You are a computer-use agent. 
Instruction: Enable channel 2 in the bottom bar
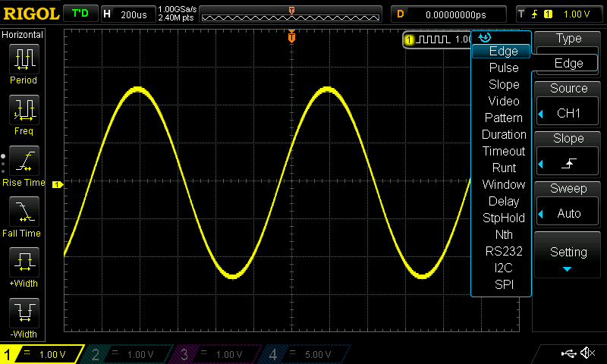[x=129, y=354]
